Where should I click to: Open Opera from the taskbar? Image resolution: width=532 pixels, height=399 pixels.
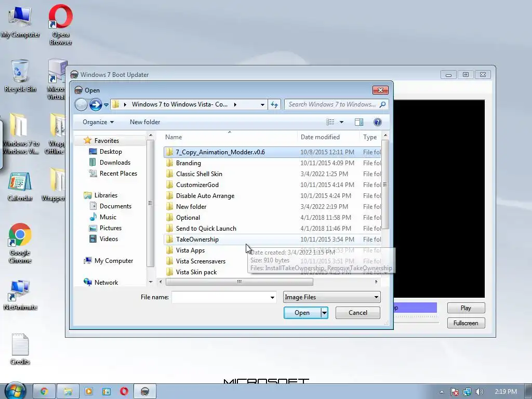pyautogui.click(x=124, y=391)
